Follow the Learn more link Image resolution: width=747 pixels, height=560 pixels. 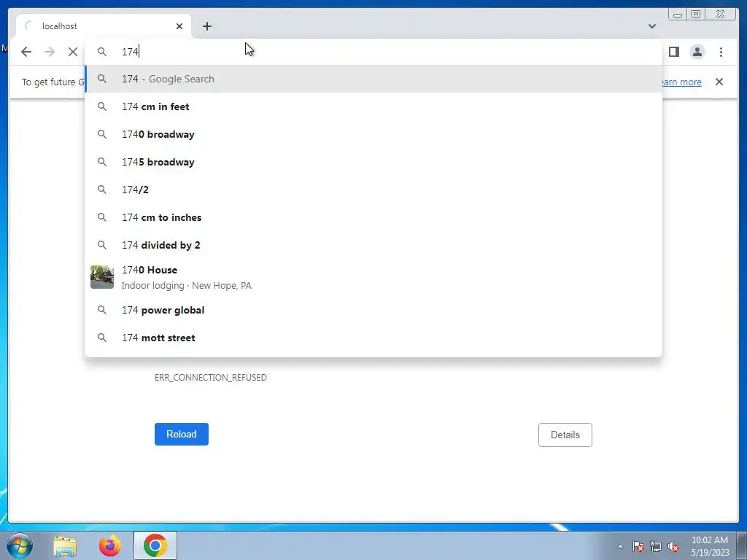tap(682, 82)
